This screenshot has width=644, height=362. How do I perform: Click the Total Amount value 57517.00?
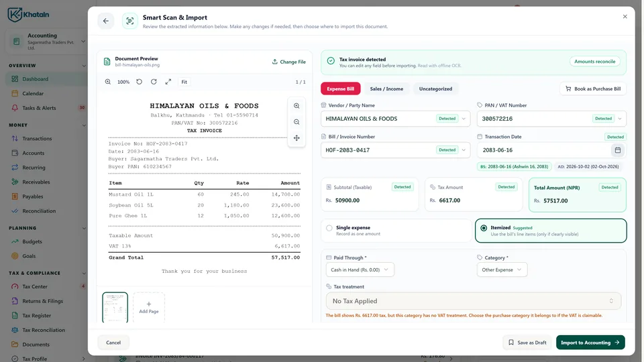pos(555,200)
